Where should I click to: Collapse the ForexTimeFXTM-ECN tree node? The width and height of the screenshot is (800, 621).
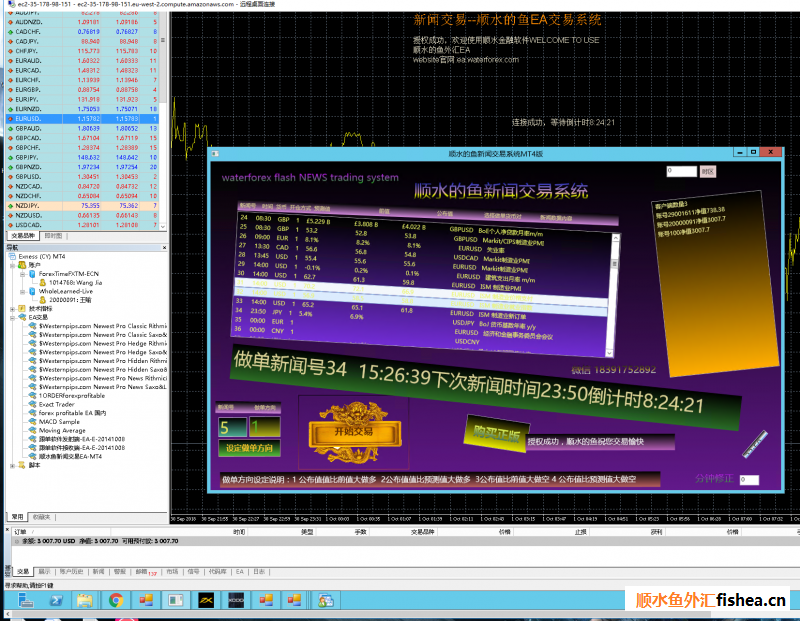click(x=22, y=274)
